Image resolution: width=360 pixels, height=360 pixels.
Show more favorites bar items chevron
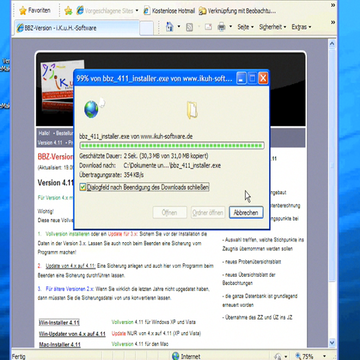coord(333,6)
